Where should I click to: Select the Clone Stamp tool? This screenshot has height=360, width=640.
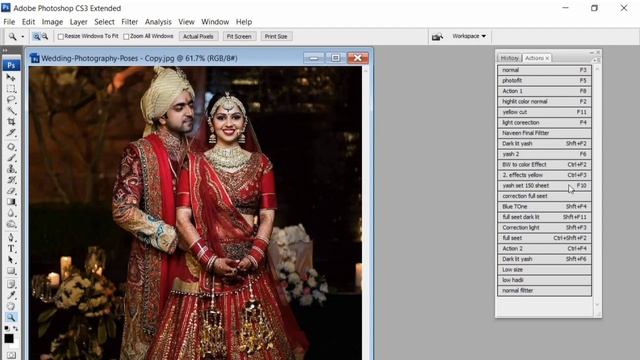(x=11, y=169)
